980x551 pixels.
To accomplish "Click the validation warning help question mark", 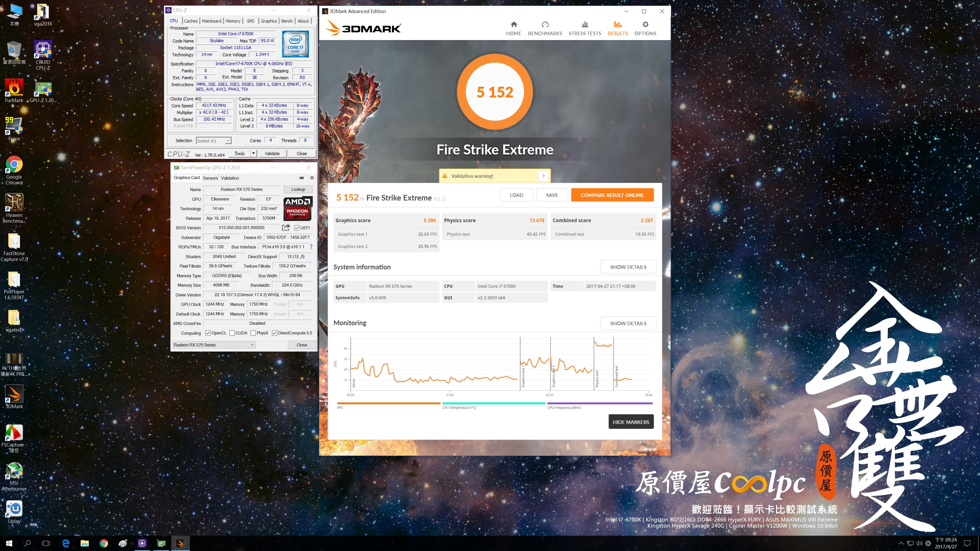I will tap(543, 176).
